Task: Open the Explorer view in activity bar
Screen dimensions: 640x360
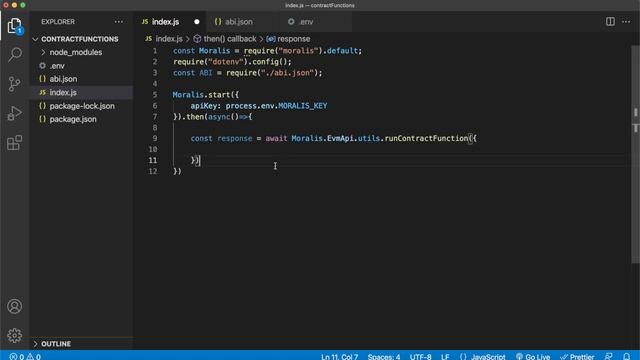Action: 15,26
